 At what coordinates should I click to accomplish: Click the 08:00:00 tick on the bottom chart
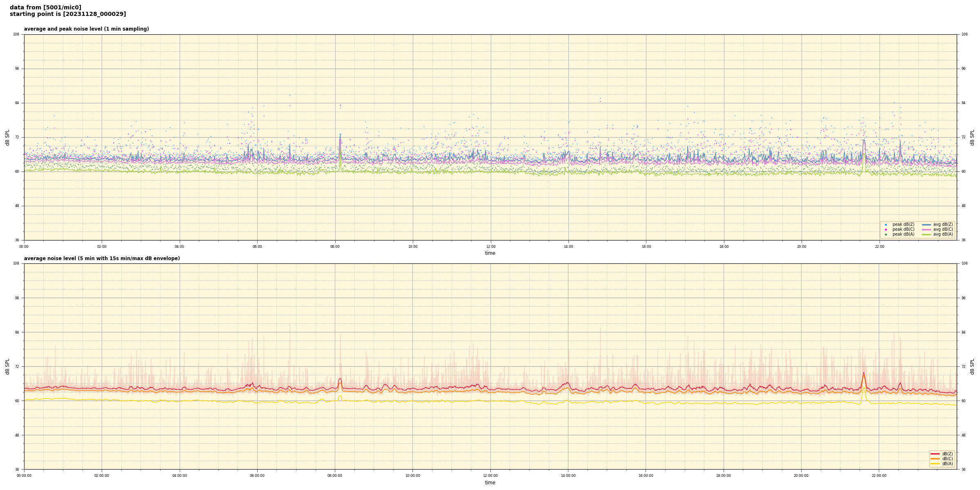tap(335, 476)
